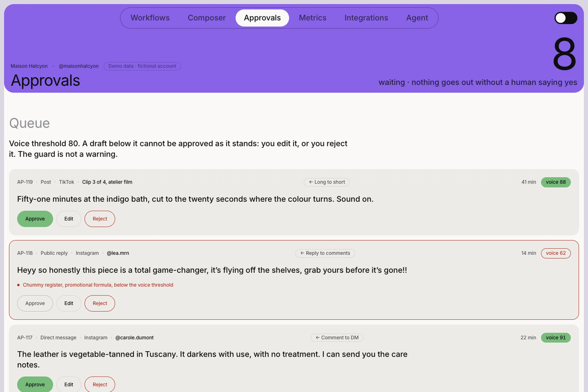Click the @maisonhalcyon account handle
588x392 pixels.
(x=79, y=66)
